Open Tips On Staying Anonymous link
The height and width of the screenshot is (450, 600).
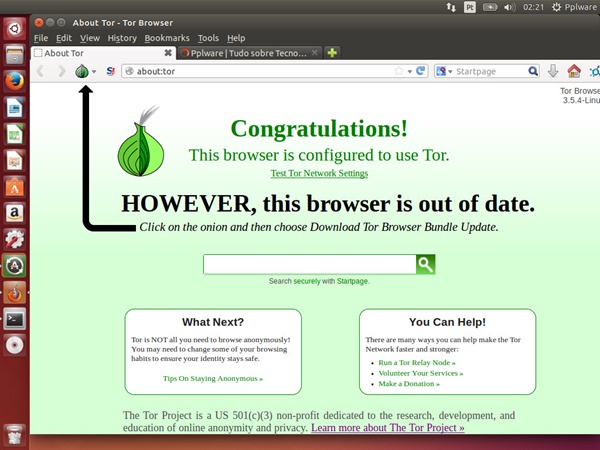[213, 378]
